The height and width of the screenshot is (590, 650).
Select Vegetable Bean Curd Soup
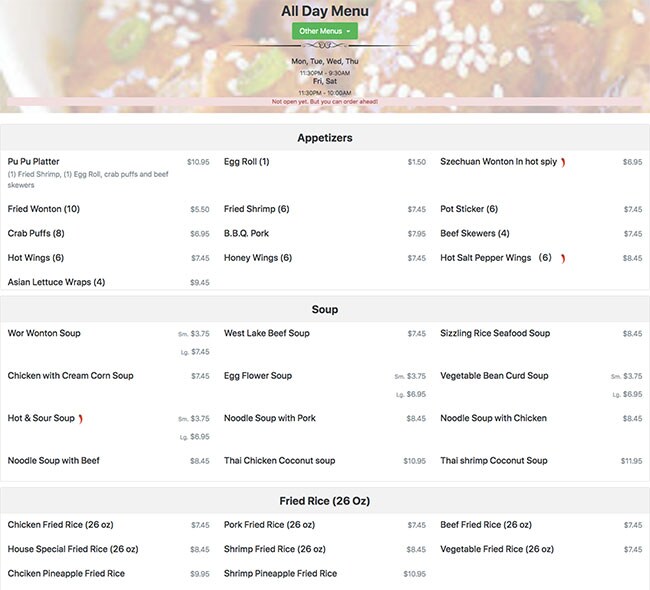(x=494, y=376)
